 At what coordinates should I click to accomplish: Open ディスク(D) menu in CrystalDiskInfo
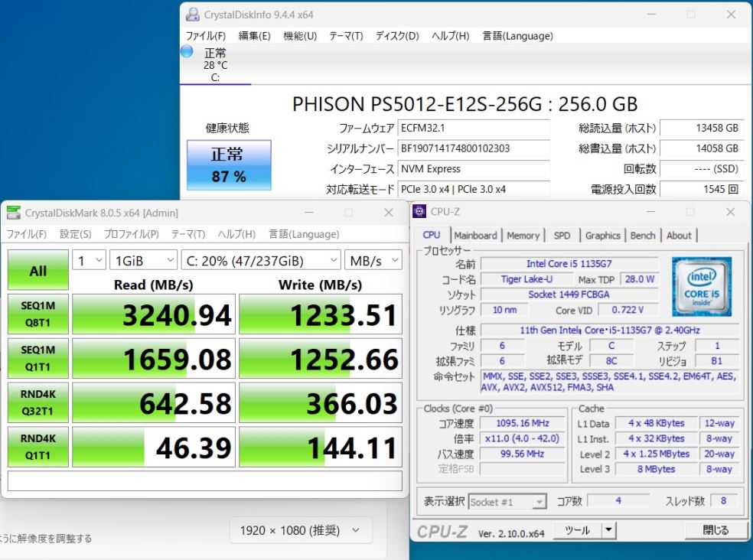[397, 36]
